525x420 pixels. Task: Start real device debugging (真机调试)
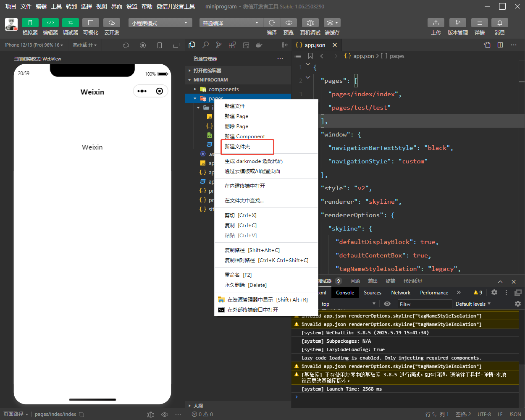(310, 23)
